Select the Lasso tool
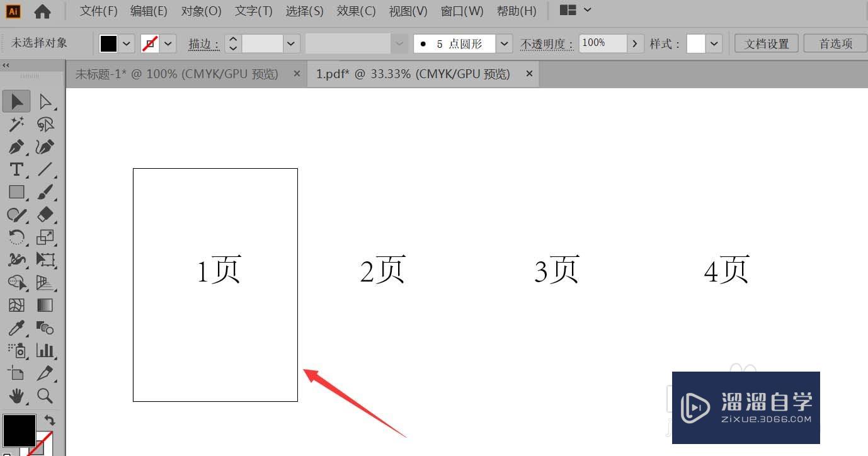The width and height of the screenshot is (868, 456). tap(45, 124)
